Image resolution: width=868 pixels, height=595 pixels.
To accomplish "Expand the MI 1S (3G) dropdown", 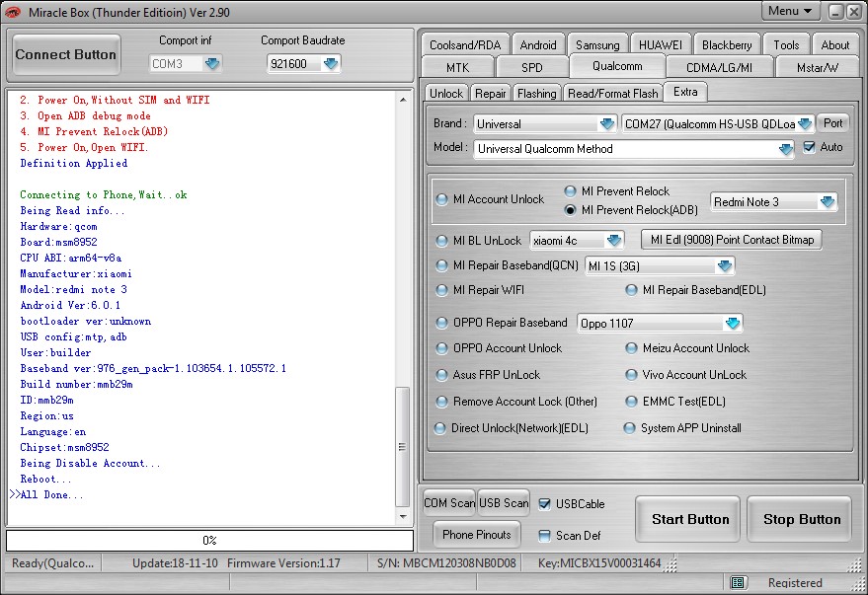I will coord(725,266).
